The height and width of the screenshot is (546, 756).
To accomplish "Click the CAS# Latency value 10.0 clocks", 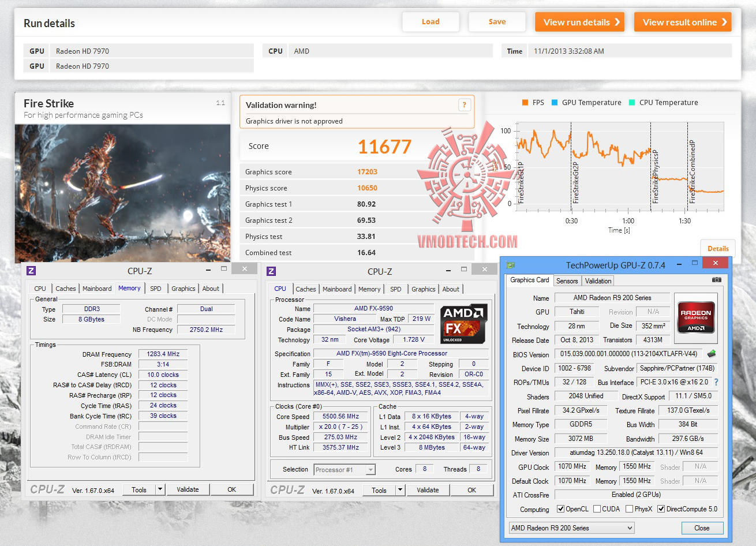I will pos(163,375).
